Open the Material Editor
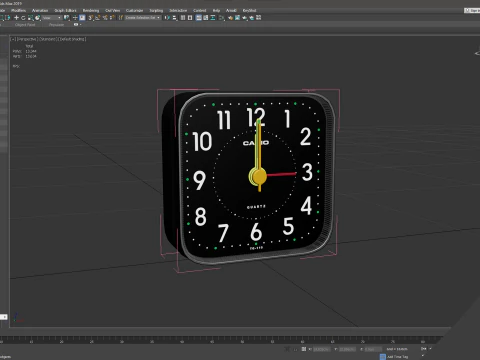The width and height of the screenshot is (480, 360). click(221, 18)
